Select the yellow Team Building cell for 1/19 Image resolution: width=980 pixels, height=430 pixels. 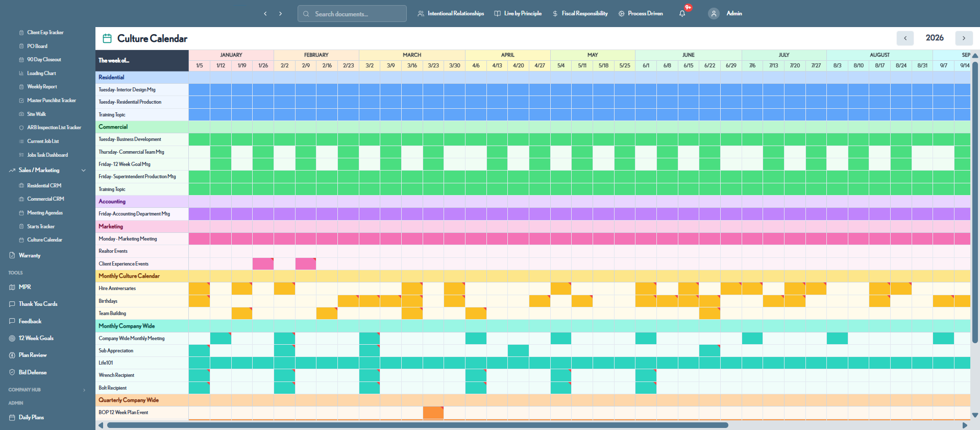coord(242,314)
